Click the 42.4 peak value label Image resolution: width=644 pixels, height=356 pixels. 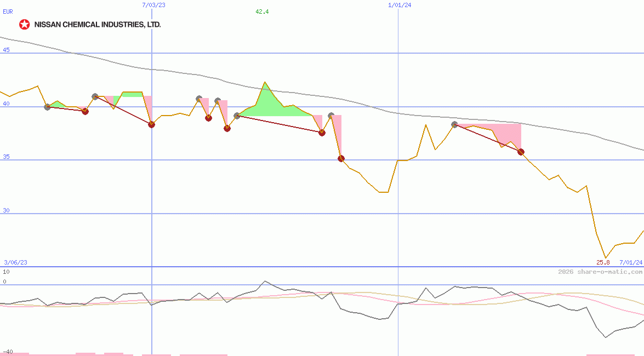(x=261, y=12)
